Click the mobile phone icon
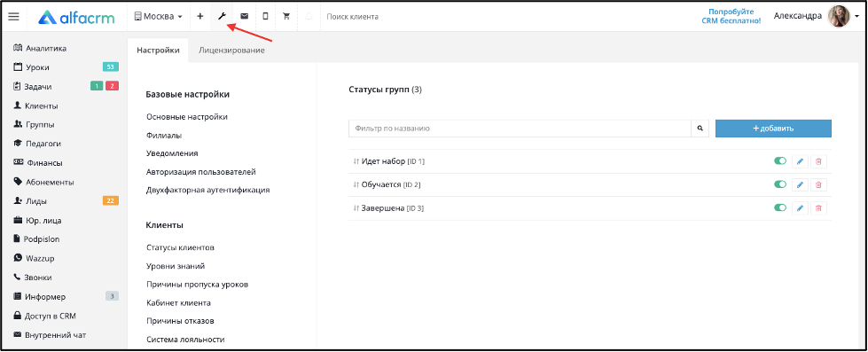This screenshot has width=868, height=352. pyautogui.click(x=265, y=17)
